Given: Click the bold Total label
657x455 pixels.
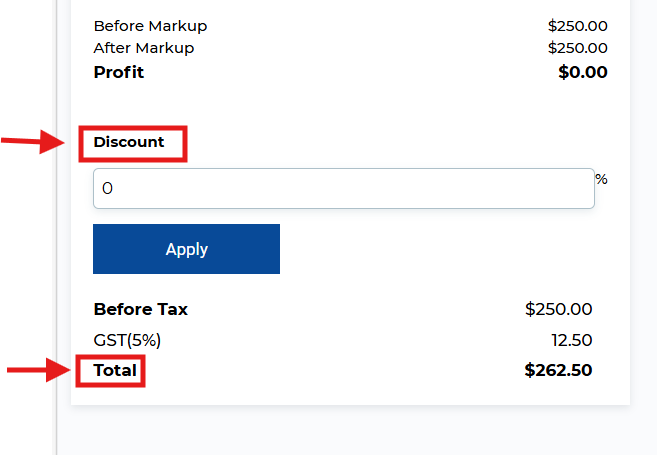Looking at the screenshot, I should click(x=115, y=371).
